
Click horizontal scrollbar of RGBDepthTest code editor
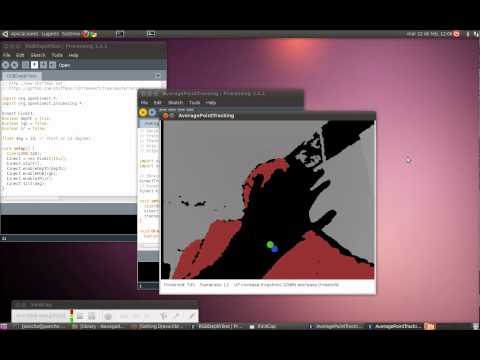(68, 198)
